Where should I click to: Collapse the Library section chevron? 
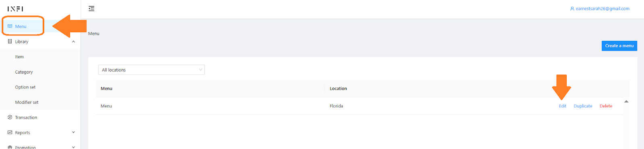73,42
